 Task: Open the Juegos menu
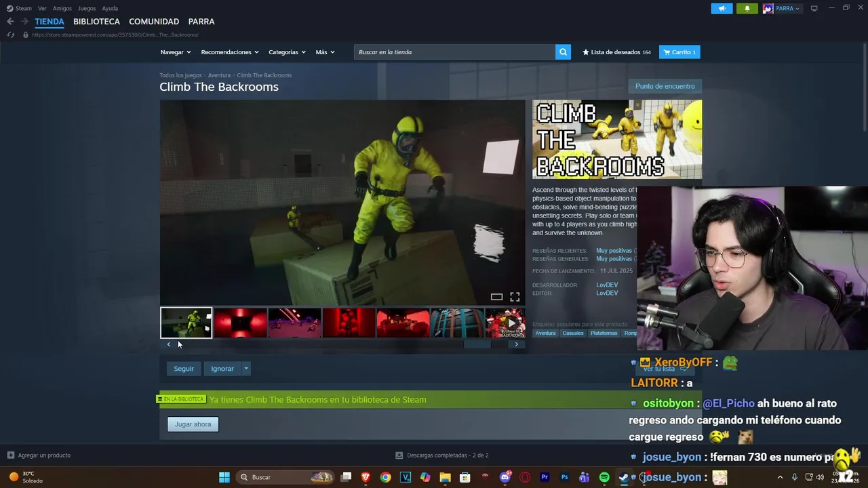pos(87,8)
